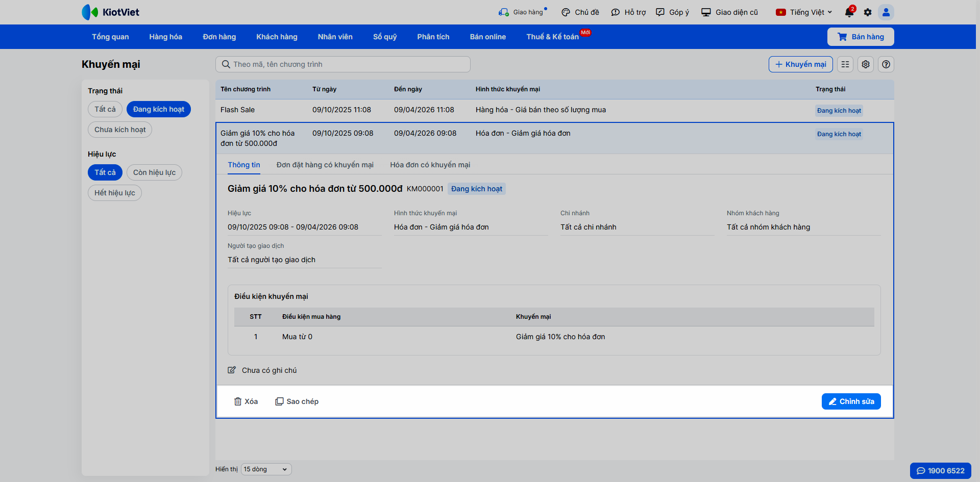Open Góp ý feedback
The height and width of the screenshot is (482, 980).
point(672,12)
